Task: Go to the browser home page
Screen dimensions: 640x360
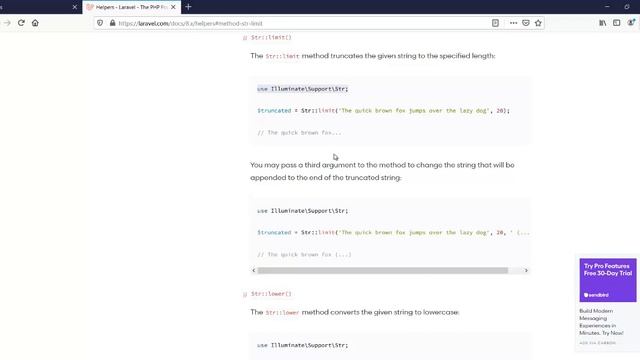Action: tap(35, 23)
